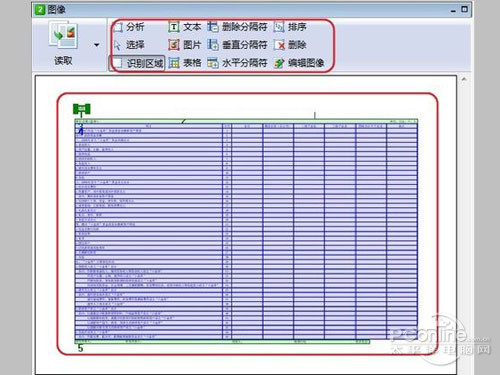The height and width of the screenshot is (375, 500).
Task: Open 编辑图像 edit image tool
Action: [x=299, y=63]
